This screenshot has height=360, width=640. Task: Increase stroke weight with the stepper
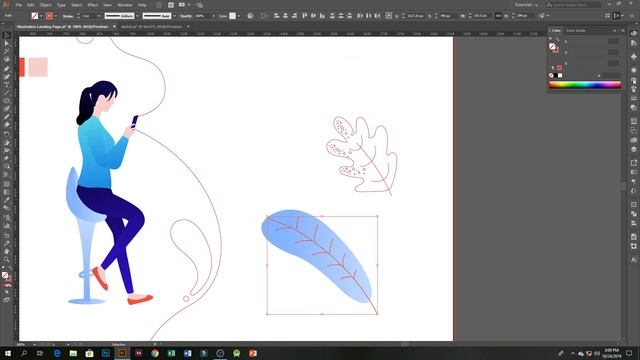78,14
